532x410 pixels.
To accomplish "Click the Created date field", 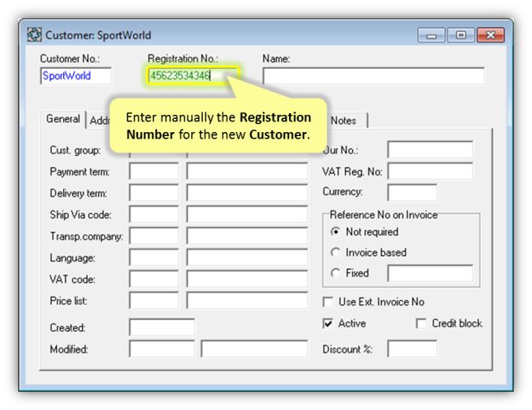I will coord(163,327).
